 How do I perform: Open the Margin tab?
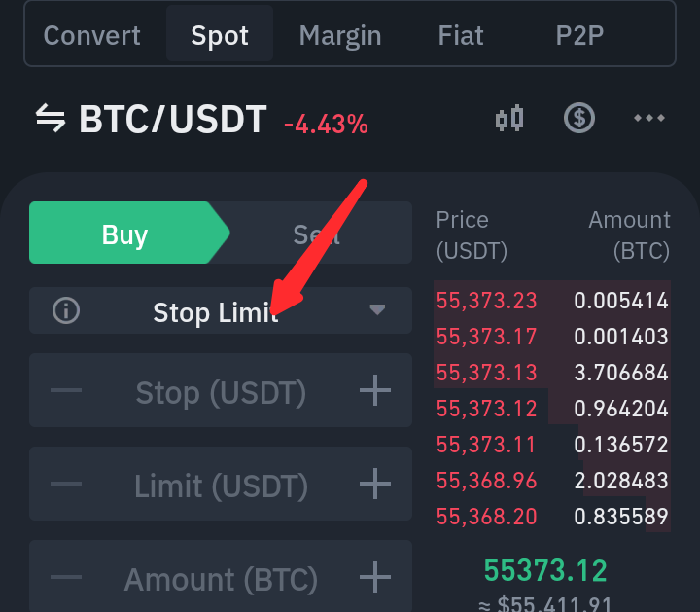coord(340,35)
